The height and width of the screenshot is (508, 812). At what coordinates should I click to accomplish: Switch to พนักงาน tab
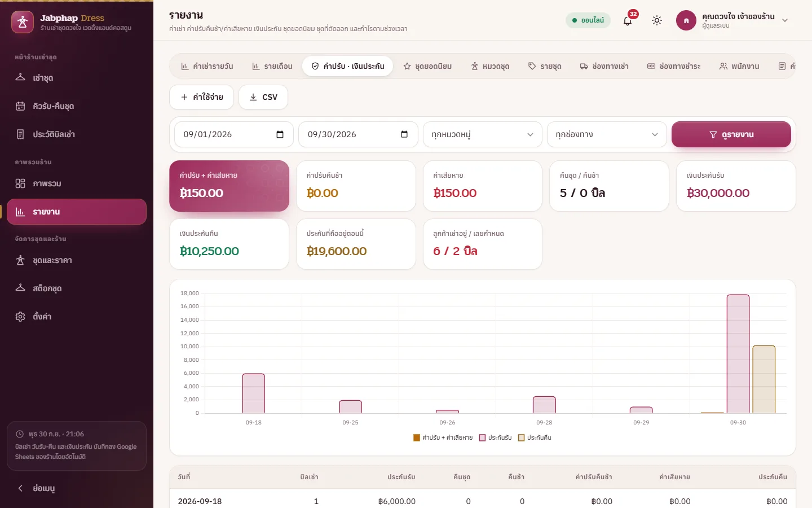pos(739,66)
